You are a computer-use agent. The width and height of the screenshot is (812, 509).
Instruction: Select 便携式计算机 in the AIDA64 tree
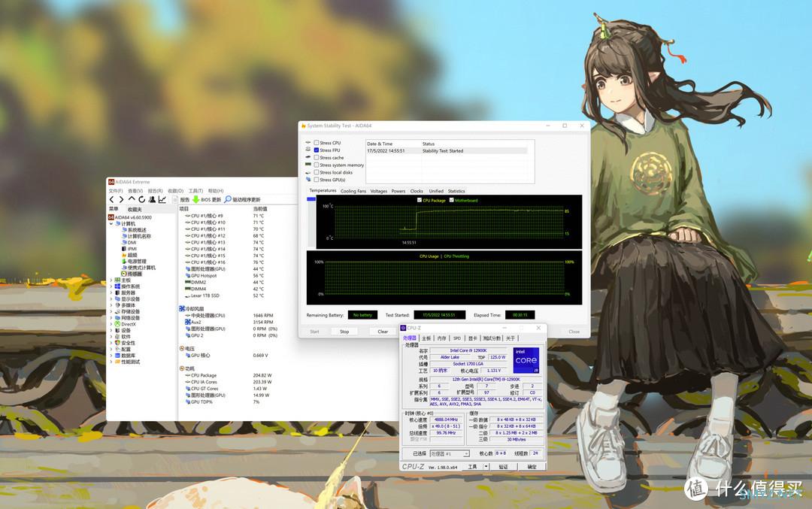click(x=141, y=267)
